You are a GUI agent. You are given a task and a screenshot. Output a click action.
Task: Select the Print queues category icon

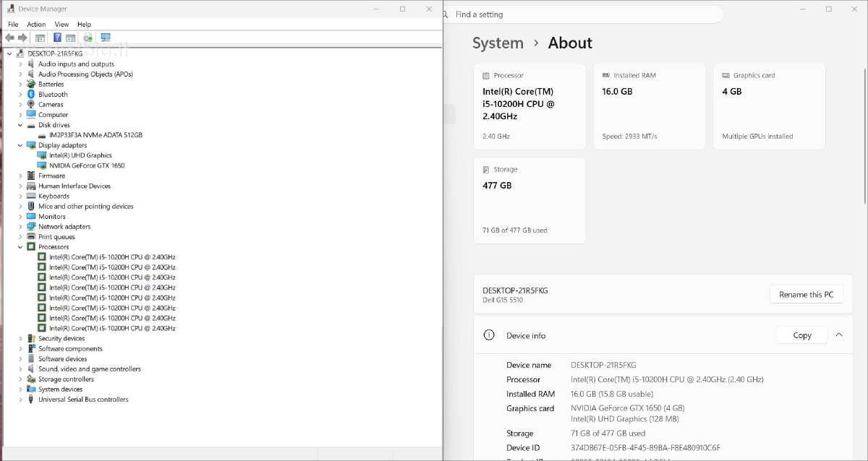click(x=31, y=236)
